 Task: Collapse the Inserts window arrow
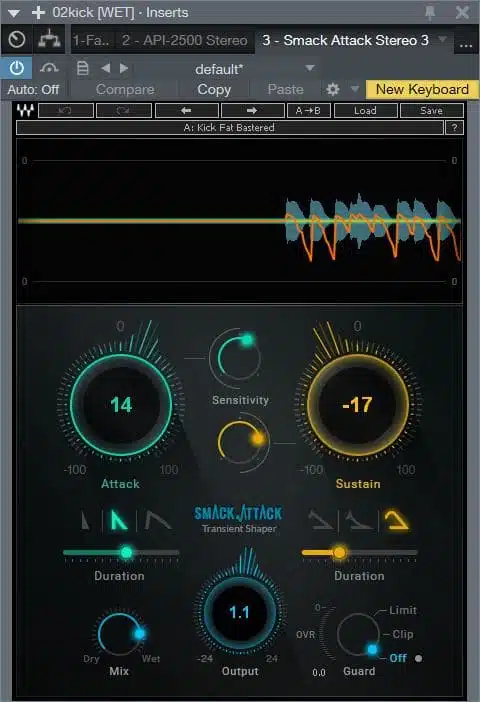13,13
